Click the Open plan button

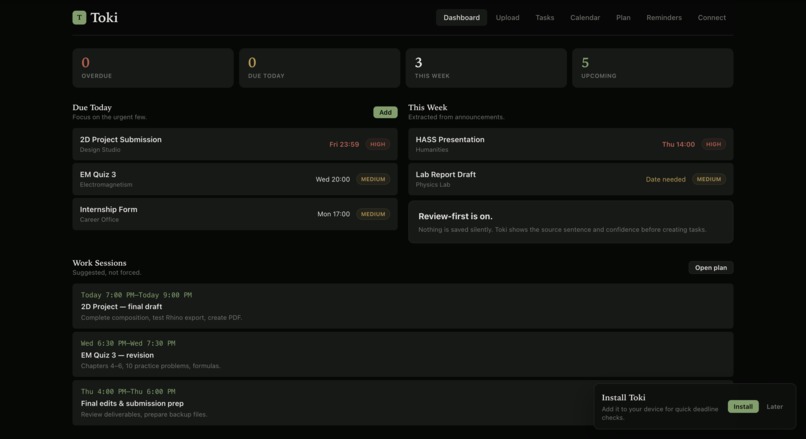point(711,267)
